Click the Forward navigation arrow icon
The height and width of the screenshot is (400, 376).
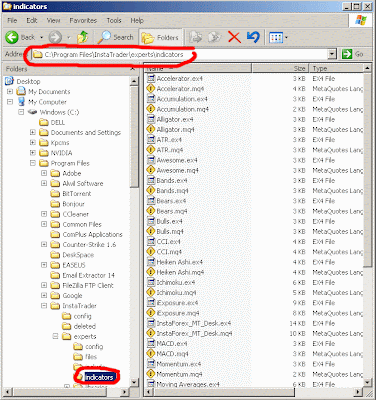coord(55,37)
